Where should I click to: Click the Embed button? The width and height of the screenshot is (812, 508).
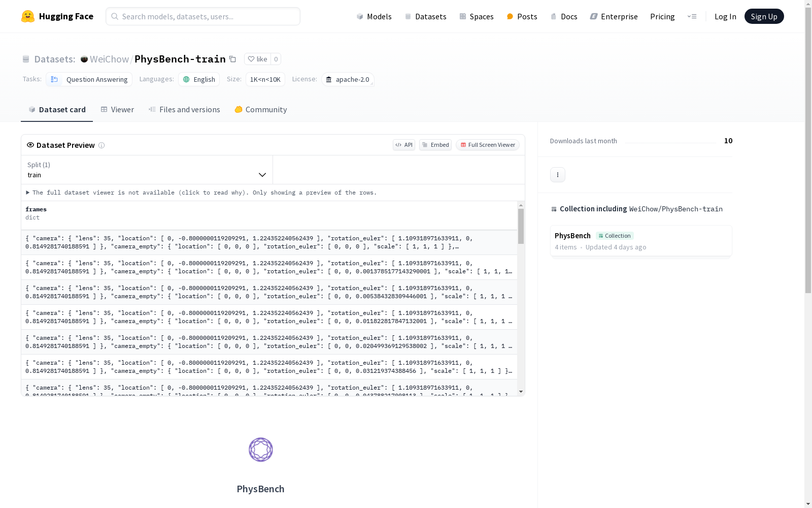(435, 145)
